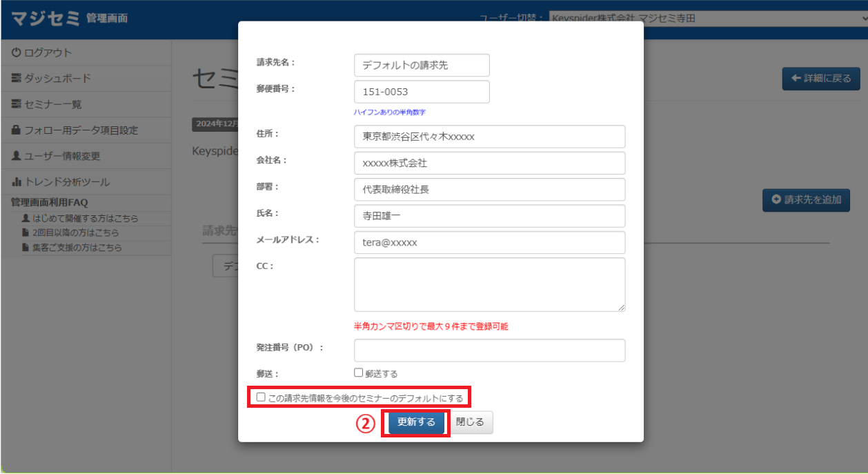This screenshot has height=474, width=868.
Task: Check set as default billing checkbox
Action: (x=261, y=397)
